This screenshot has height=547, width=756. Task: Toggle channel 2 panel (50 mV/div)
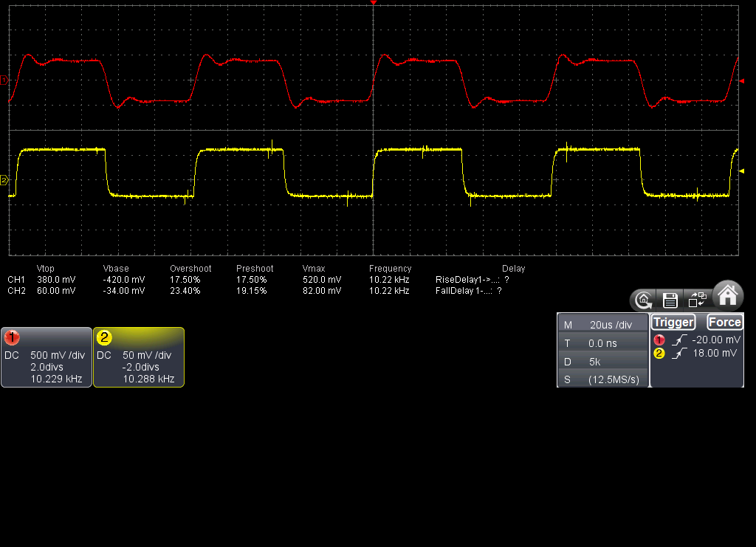139,357
